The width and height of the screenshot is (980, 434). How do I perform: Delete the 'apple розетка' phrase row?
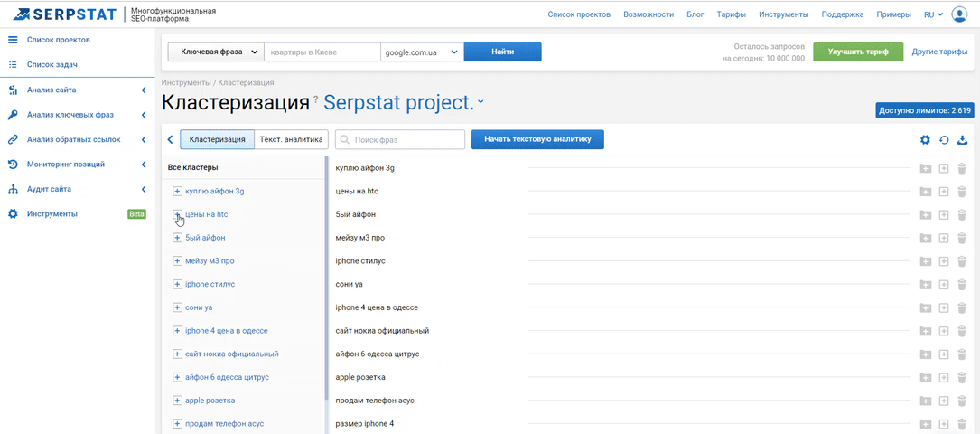(962, 378)
